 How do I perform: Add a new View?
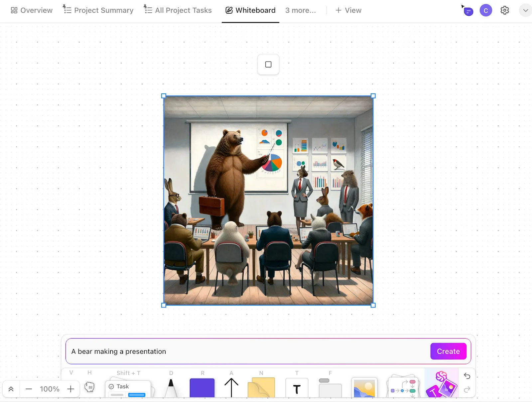pyautogui.click(x=348, y=10)
